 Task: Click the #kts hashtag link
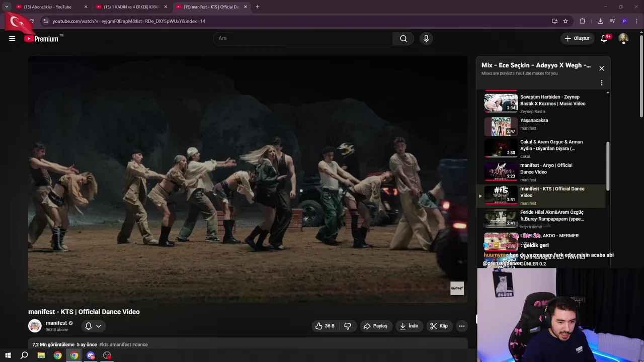click(104, 344)
